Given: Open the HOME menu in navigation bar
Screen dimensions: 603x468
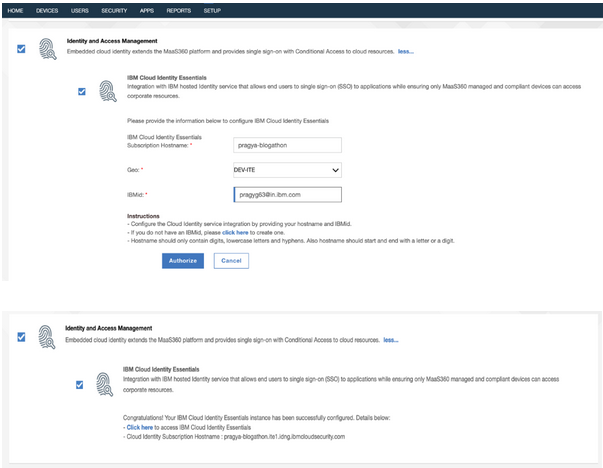Looking at the screenshot, I should (15, 11).
